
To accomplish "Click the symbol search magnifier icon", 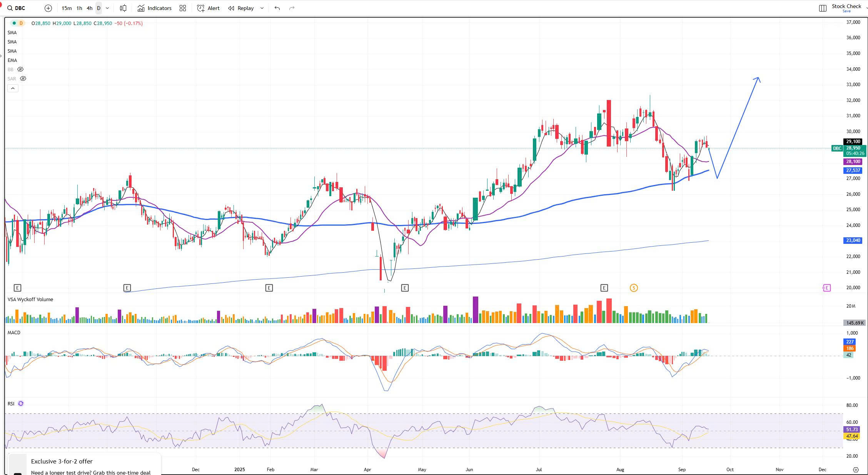I will (10, 8).
